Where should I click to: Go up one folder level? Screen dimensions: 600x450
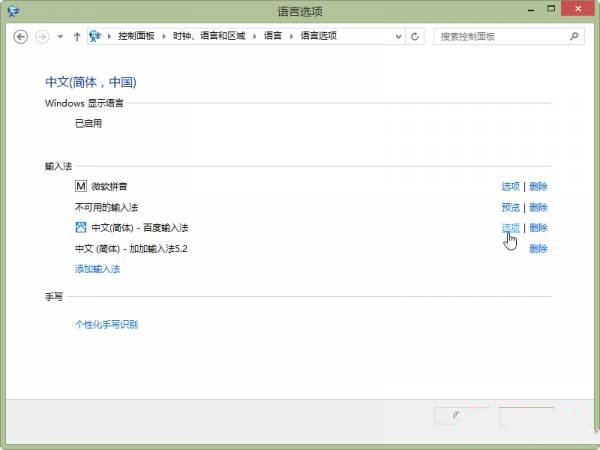point(77,36)
